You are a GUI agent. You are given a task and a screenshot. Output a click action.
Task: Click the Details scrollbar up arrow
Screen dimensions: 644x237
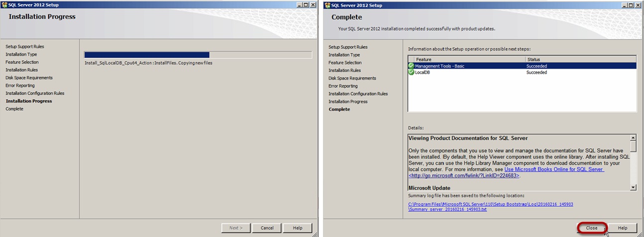[x=633, y=138]
